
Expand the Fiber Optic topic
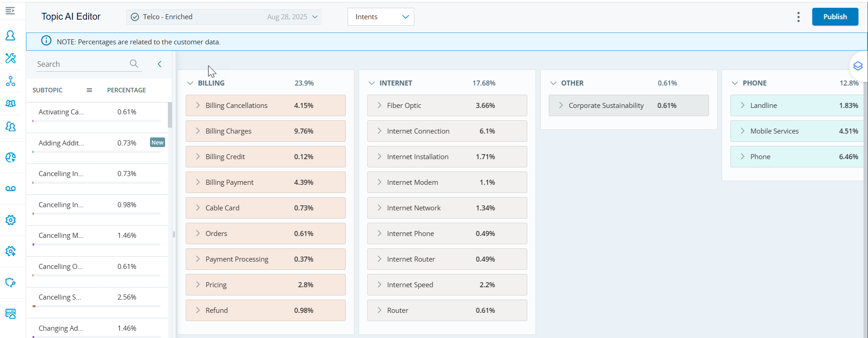click(379, 105)
